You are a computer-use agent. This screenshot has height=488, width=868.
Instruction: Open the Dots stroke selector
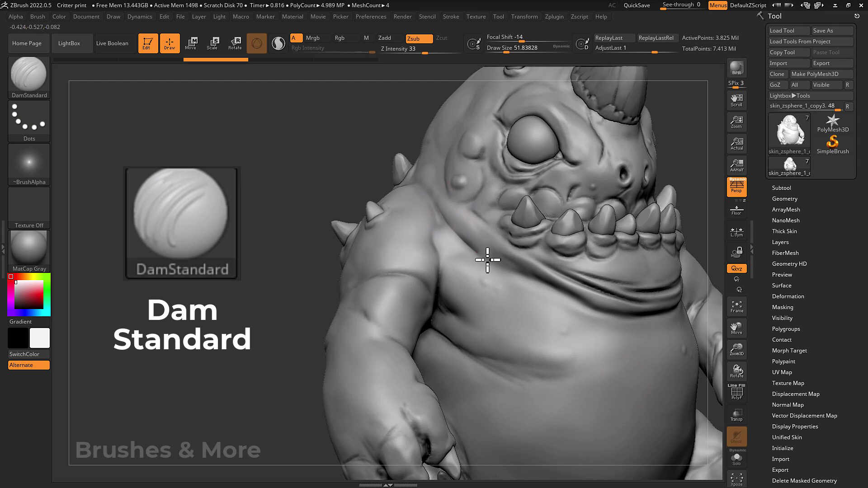[x=29, y=121]
